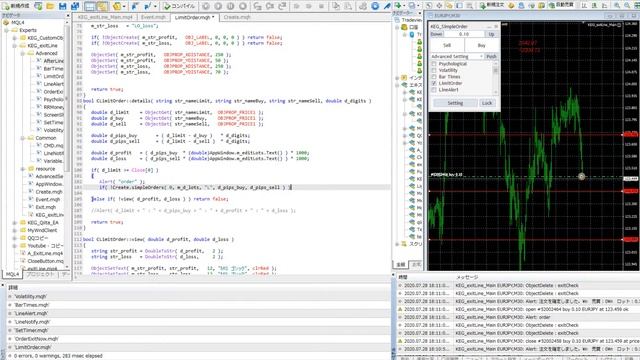
Task: Open BarTime file in the navigator tree
Action: 53,69
